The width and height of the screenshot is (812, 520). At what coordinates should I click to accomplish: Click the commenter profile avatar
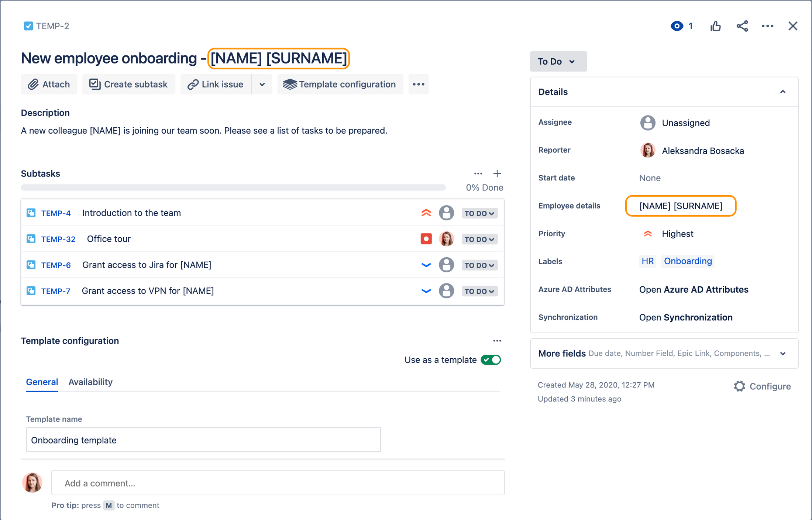click(32, 483)
